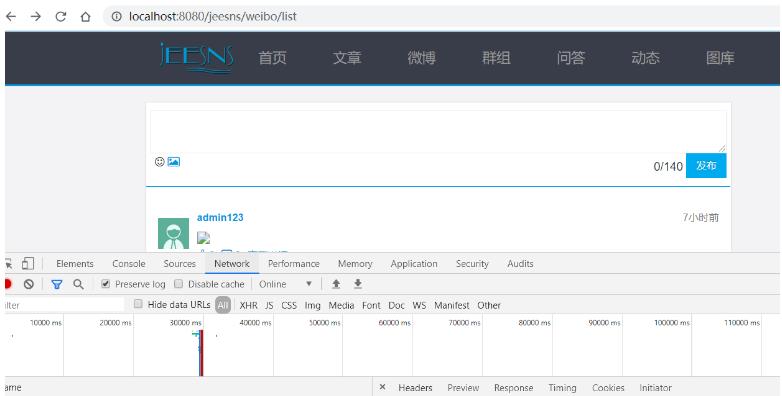Screen dimensions: 782x396
Task: Click the 发布 publish button
Action: pyautogui.click(x=706, y=166)
